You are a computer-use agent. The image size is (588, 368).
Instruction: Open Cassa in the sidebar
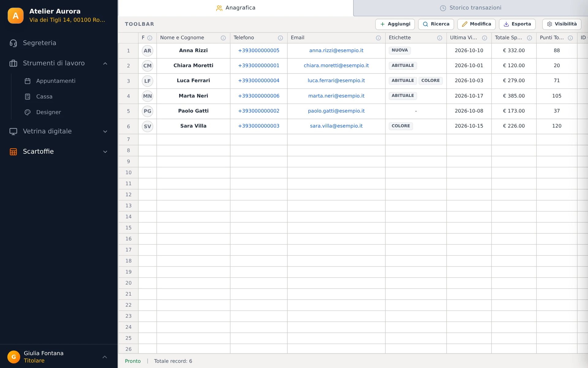[x=44, y=97]
